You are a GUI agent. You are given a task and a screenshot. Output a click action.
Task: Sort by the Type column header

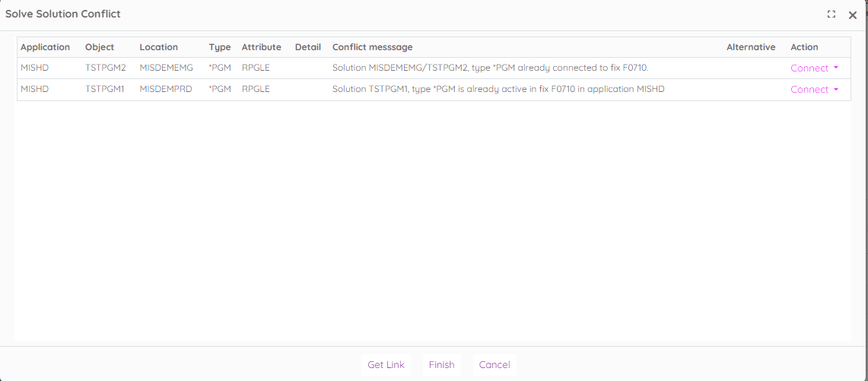(x=220, y=47)
